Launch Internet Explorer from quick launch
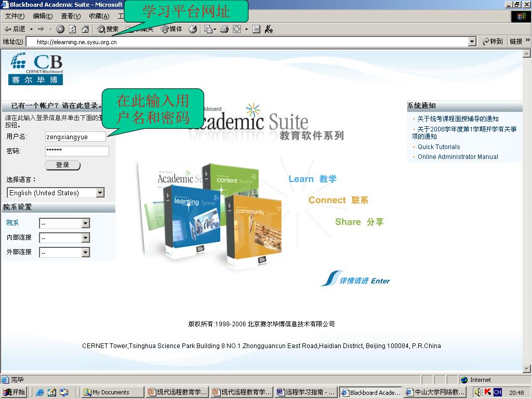Image resolution: width=532 pixels, height=399 pixels. pos(40,392)
